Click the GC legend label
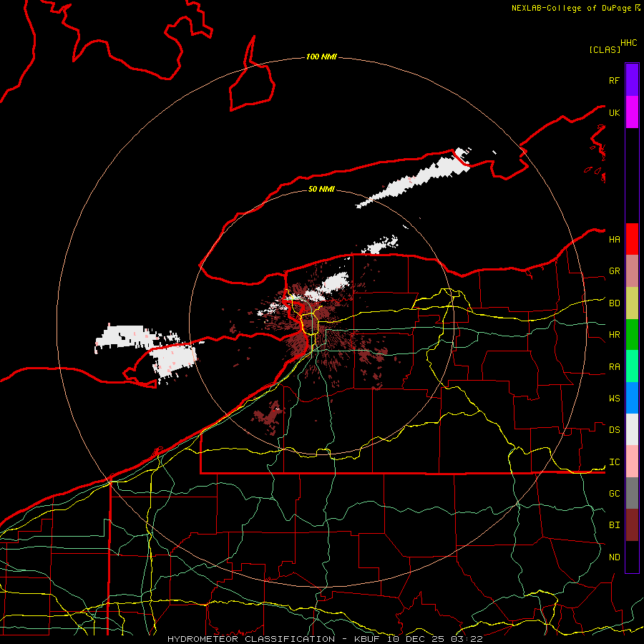The height and width of the screenshot is (644, 644). [615, 494]
